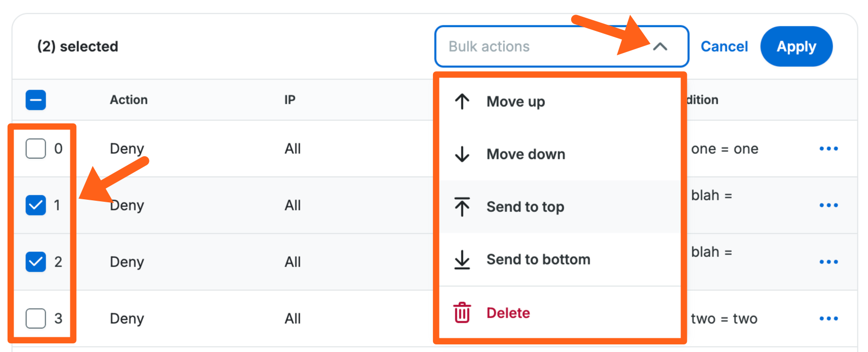Check the checkbox for rule 0
This screenshot has width=868, height=352.
click(x=36, y=149)
